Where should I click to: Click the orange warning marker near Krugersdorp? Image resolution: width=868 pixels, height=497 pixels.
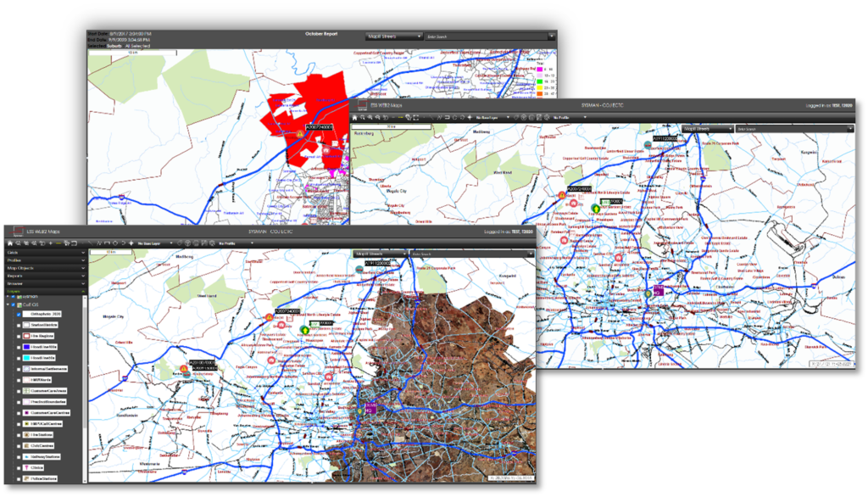[184, 370]
